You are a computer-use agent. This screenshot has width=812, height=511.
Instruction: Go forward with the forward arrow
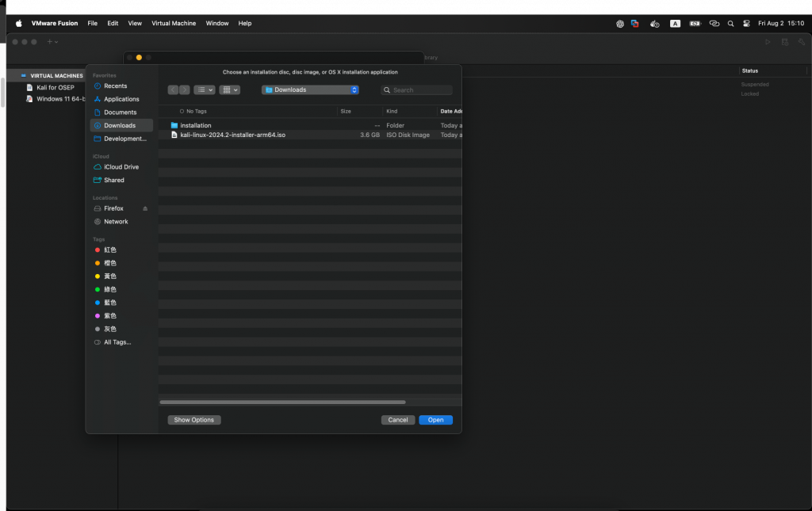pyautogui.click(x=184, y=90)
